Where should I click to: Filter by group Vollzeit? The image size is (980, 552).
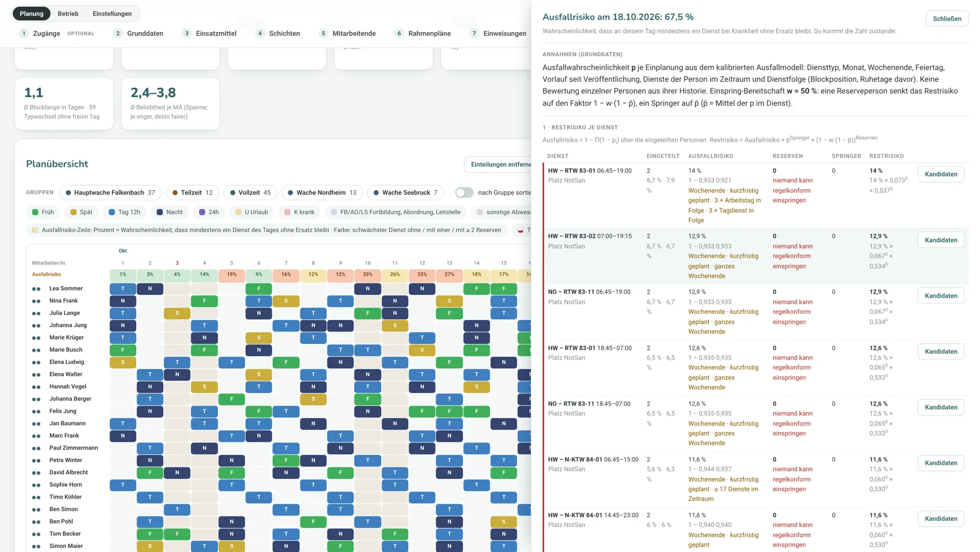click(250, 192)
